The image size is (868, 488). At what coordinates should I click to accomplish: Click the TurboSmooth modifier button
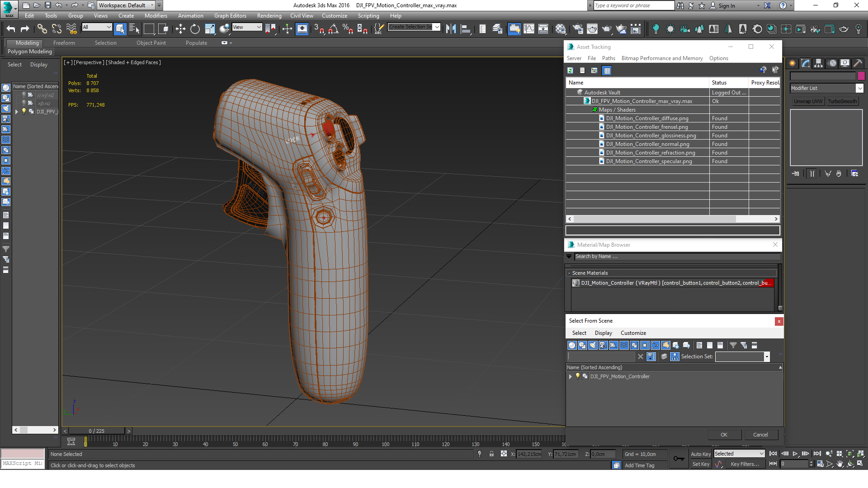point(842,101)
